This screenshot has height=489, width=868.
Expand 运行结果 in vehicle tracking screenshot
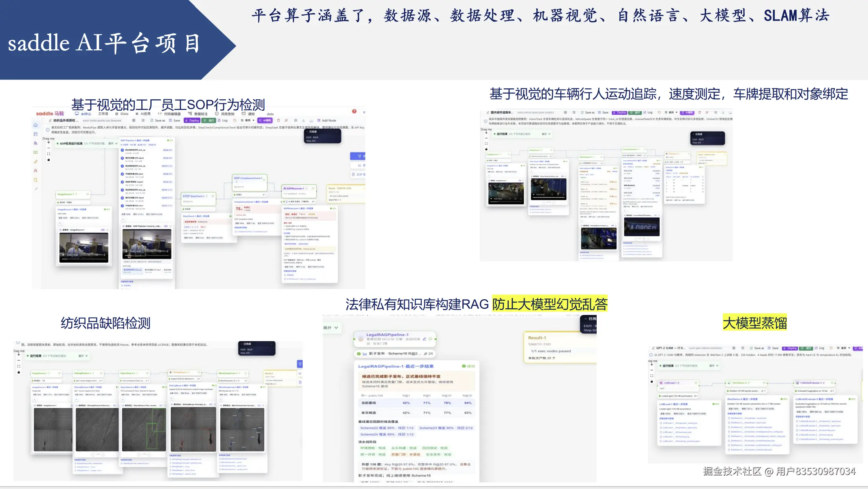(546, 134)
